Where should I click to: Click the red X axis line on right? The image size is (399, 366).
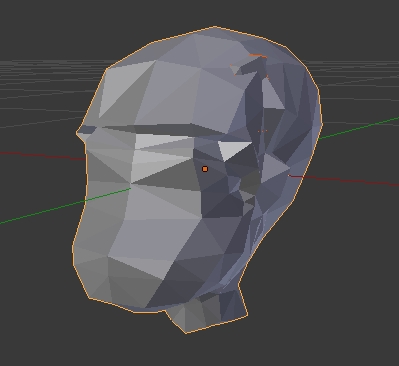click(x=343, y=180)
